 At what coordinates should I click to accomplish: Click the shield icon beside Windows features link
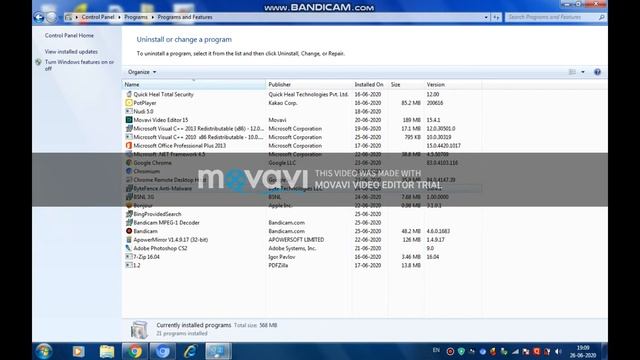coord(38,62)
